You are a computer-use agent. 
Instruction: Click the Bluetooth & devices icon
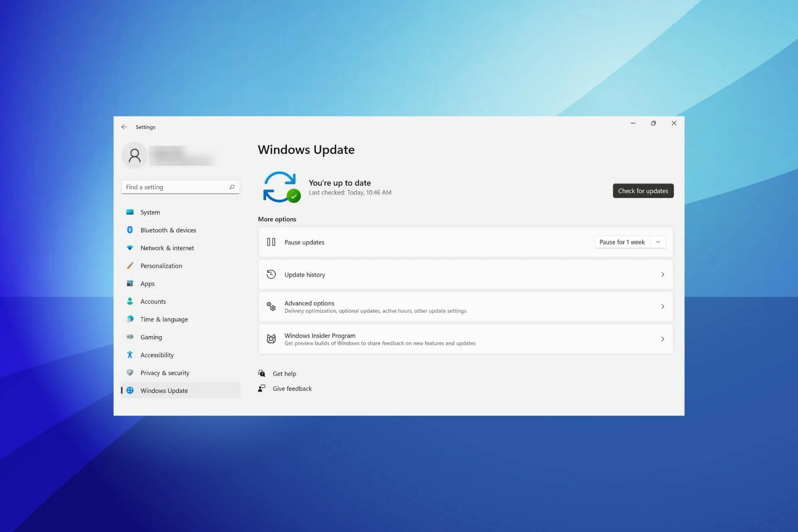(130, 230)
